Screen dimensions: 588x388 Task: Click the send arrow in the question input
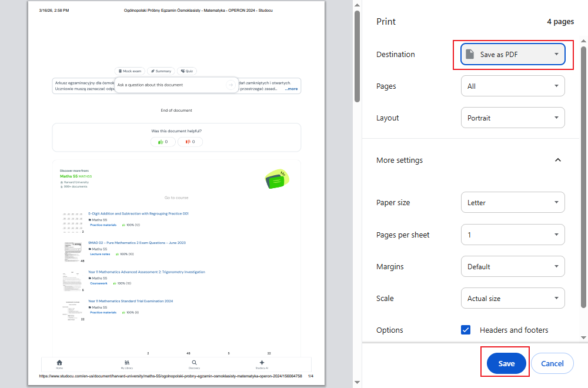(x=230, y=85)
